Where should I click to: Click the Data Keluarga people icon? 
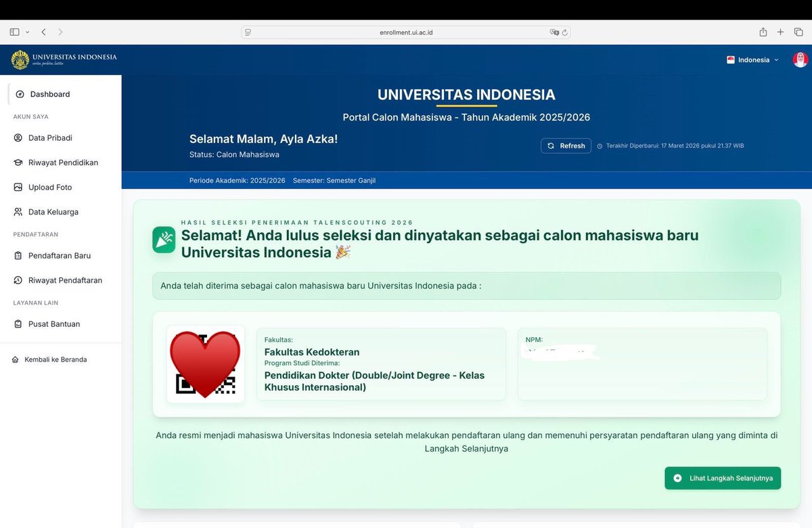18,212
